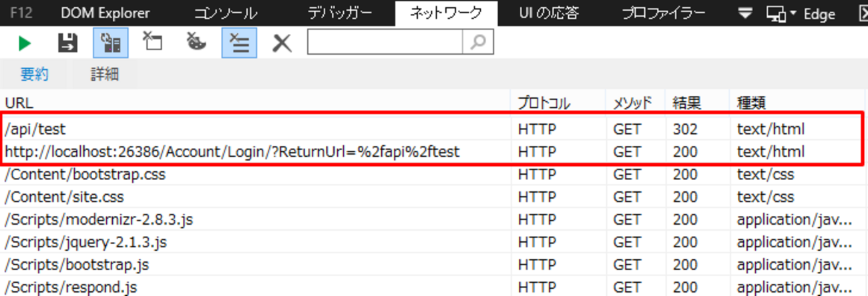Screen dimensions: 868x296
Task: Clear the session with the X icon
Action: 282,44
